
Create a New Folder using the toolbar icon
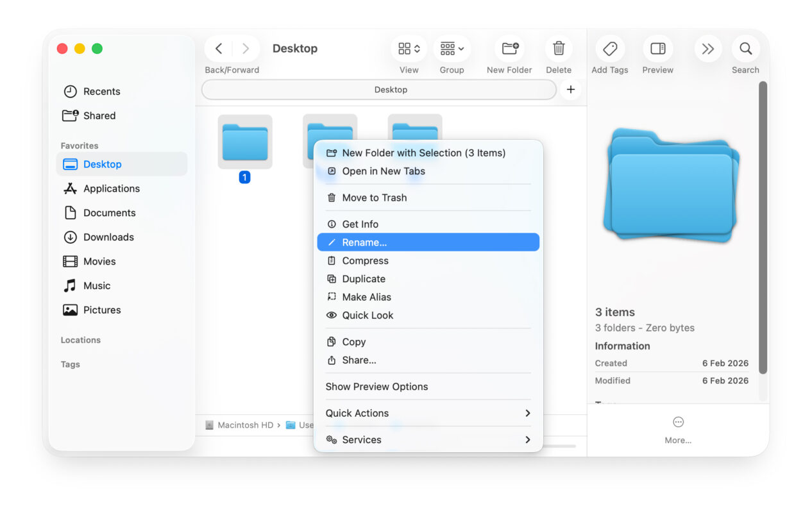(x=509, y=48)
